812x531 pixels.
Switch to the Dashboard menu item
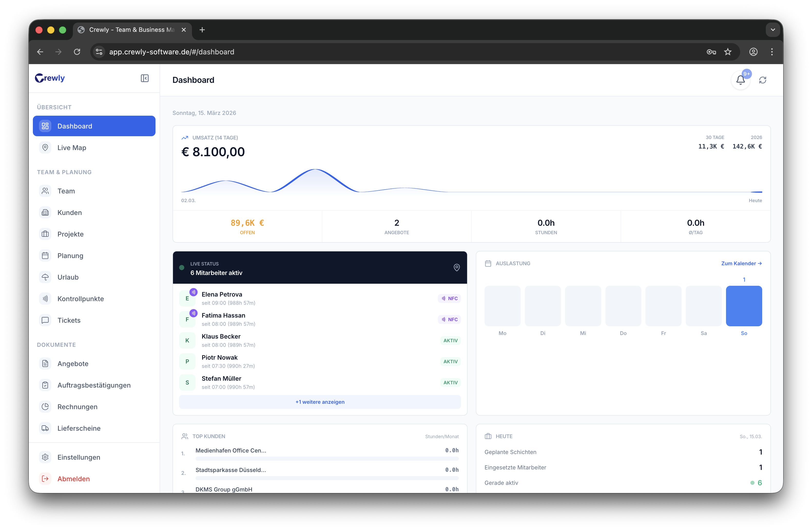click(x=74, y=126)
